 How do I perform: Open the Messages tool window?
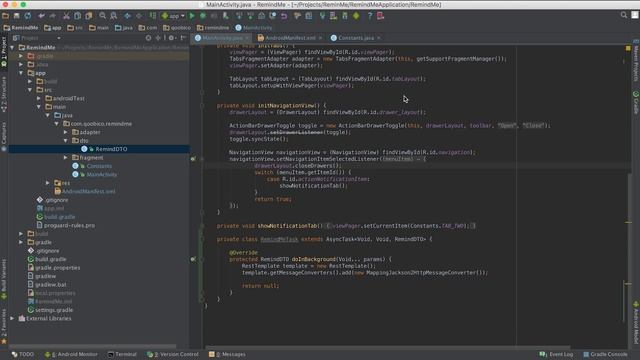click(x=227, y=354)
